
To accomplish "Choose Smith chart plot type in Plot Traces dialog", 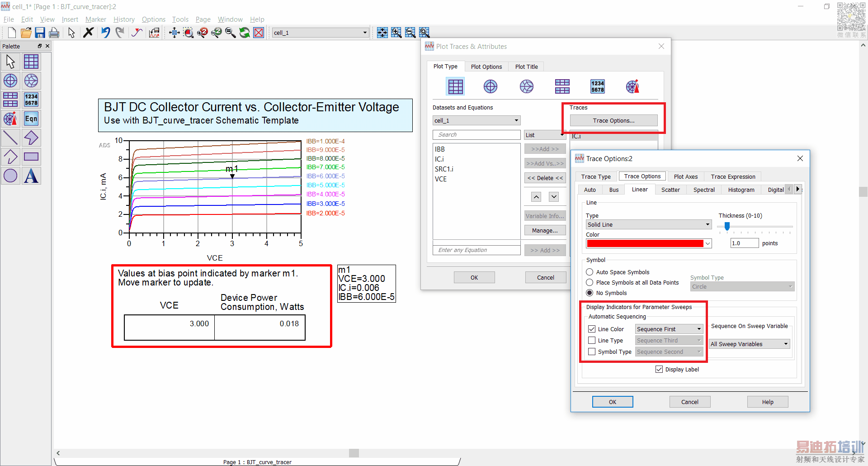I will click(x=527, y=86).
